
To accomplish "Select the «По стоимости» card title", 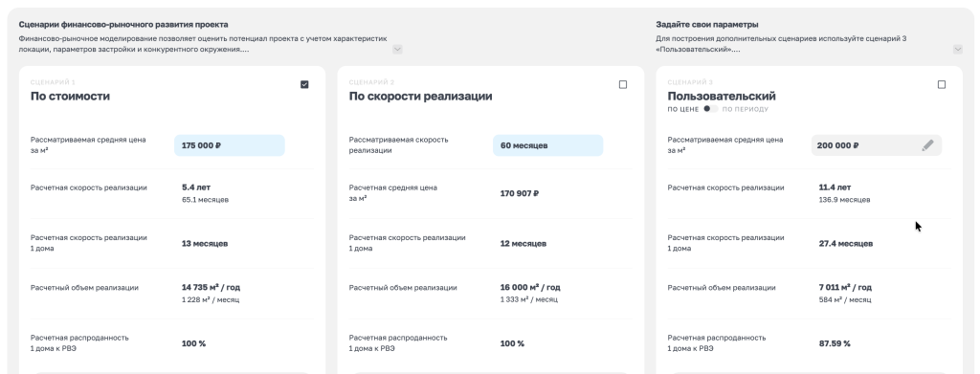I will point(70,97).
